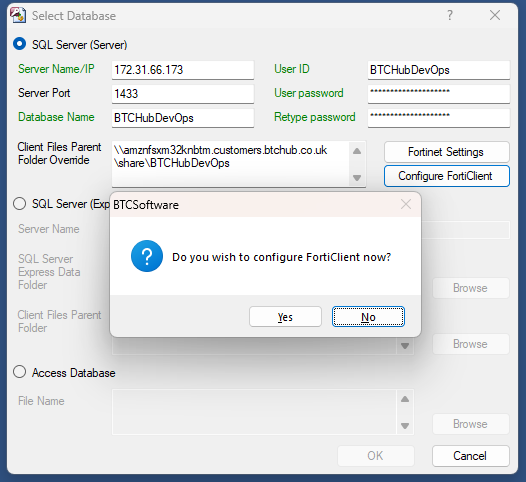Click the Configure FortiClient button
This screenshot has height=482, width=526.
(x=446, y=176)
